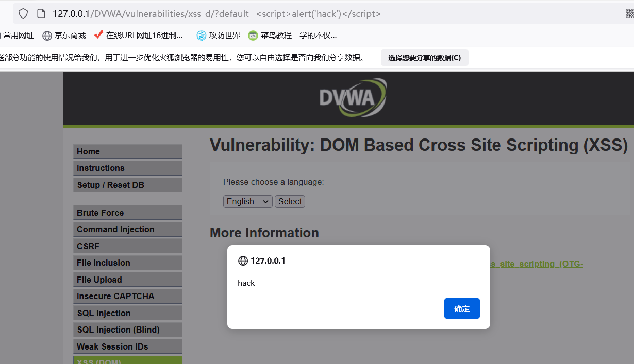Screen dimensions: 634x364
Task: Click the 'hack' alert message text
Action: pyautogui.click(x=246, y=283)
